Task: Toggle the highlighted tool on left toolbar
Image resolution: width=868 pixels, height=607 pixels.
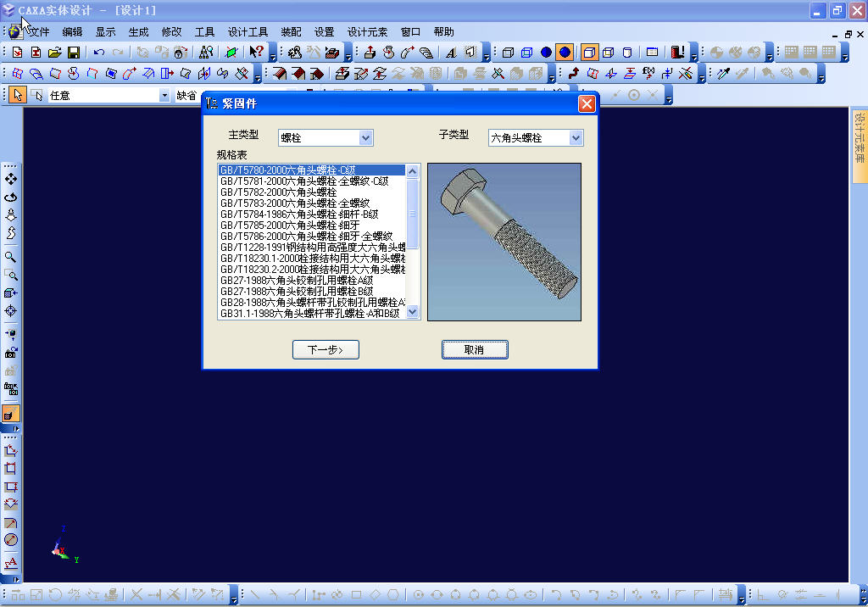Action: coord(10,414)
